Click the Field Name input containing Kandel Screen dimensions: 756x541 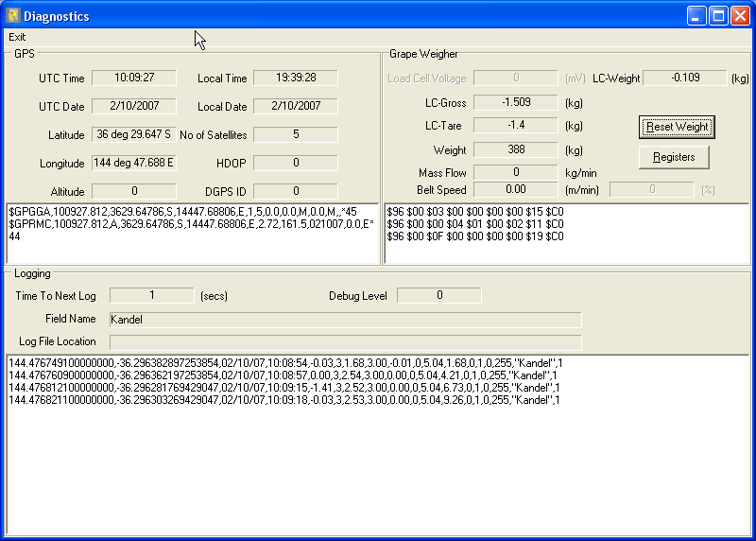pos(345,320)
